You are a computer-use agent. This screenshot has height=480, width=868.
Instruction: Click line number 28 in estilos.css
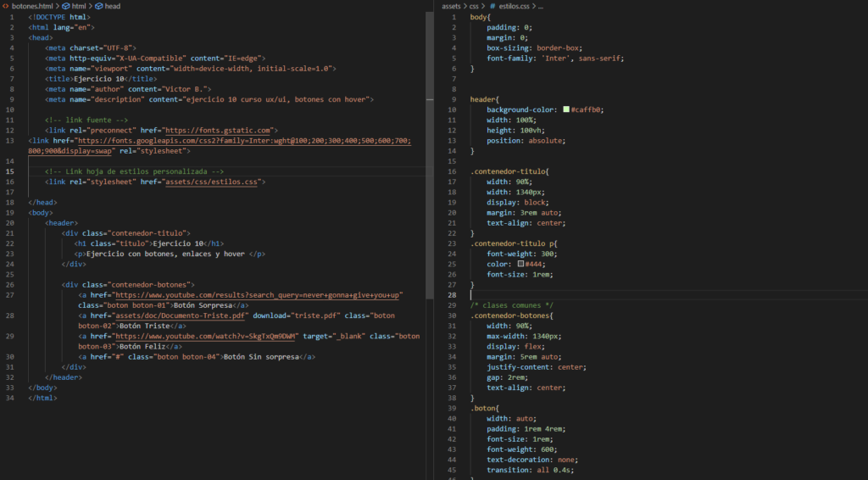pos(453,295)
